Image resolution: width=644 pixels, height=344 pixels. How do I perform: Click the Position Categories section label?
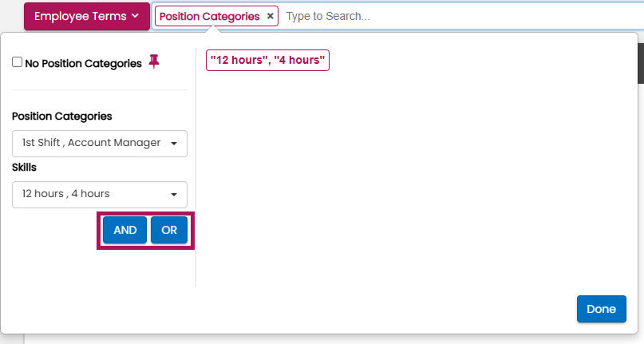(62, 117)
